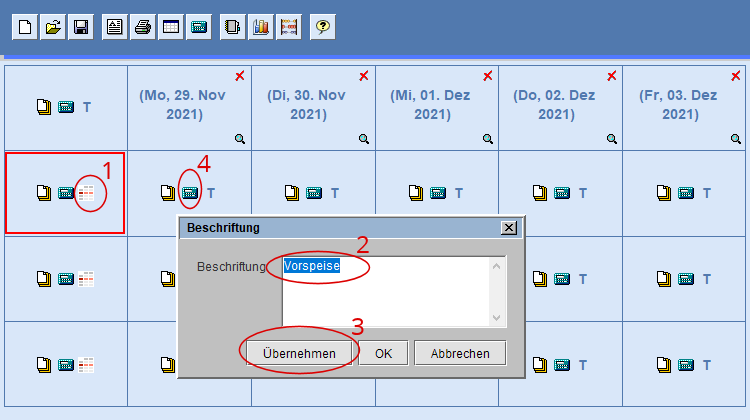
Task: Click the table grid toolbar icon
Action: [x=171, y=27]
